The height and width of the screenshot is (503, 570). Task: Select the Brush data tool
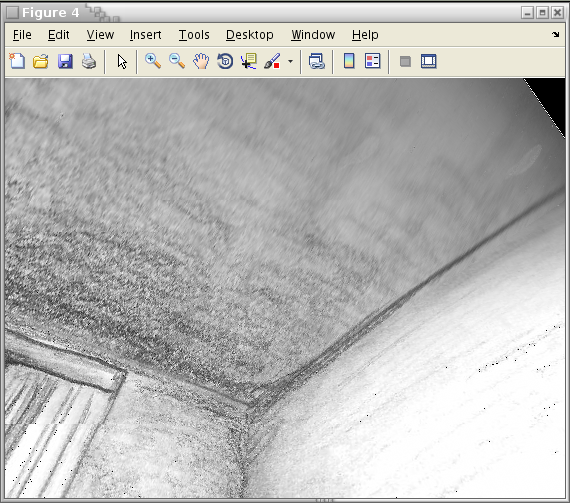coord(272,61)
